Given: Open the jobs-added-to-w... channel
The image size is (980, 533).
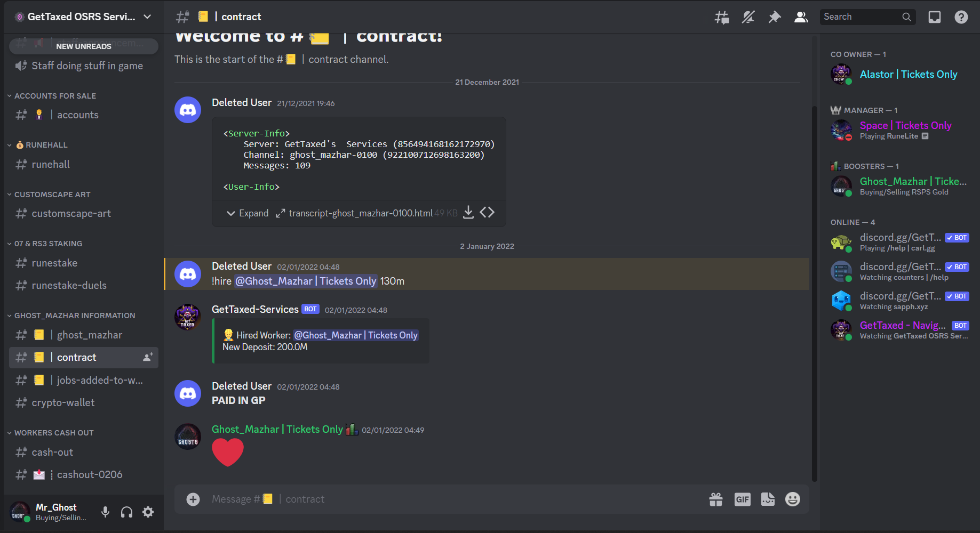Looking at the screenshot, I should point(84,380).
